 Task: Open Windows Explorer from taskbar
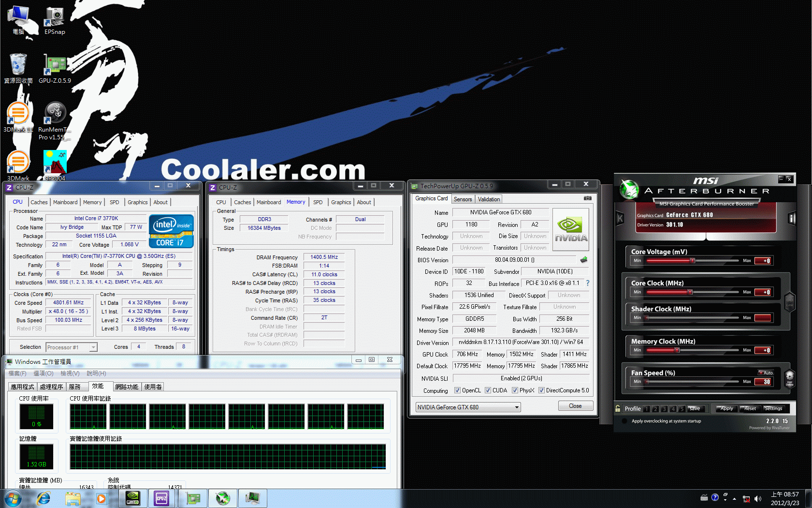point(72,498)
